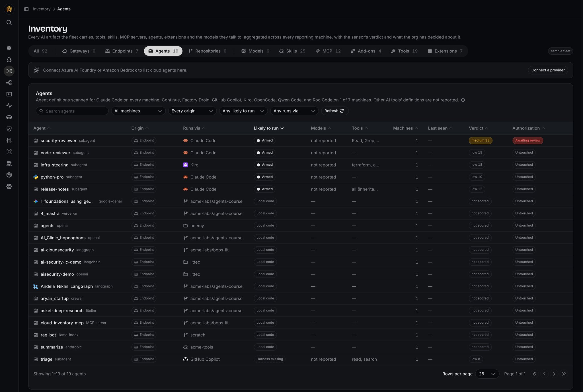Switch to the Skills tab
Image resolution: width=583 pixels, height=392 pixels.
(x=292, y=51)
